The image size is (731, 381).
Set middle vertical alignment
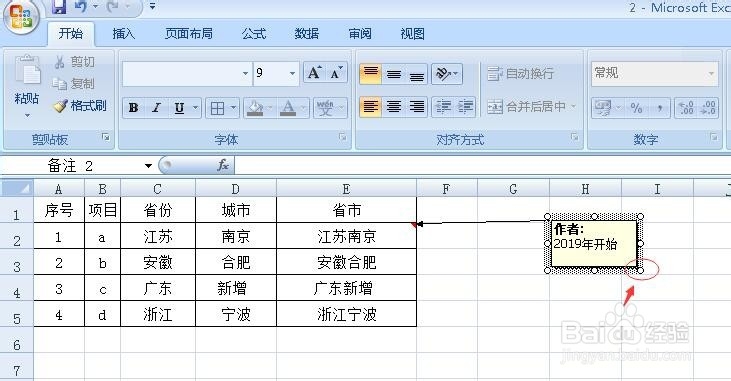[394, 74]
